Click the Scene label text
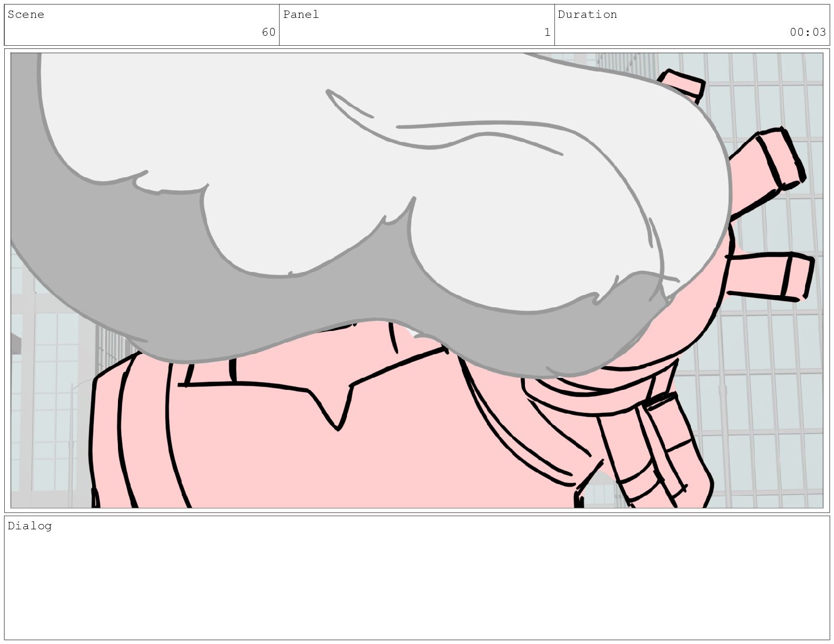The image size is (834, 644). (26, 15)
